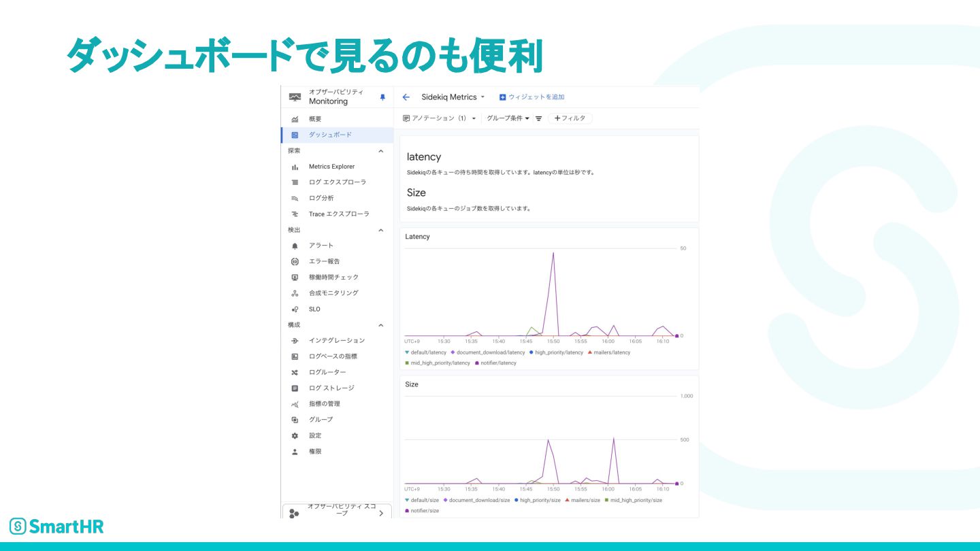Viewport: 980px width, 551px height.
Task: Click the 合成モニタリング nodes icon
Action: pos(295,293)
